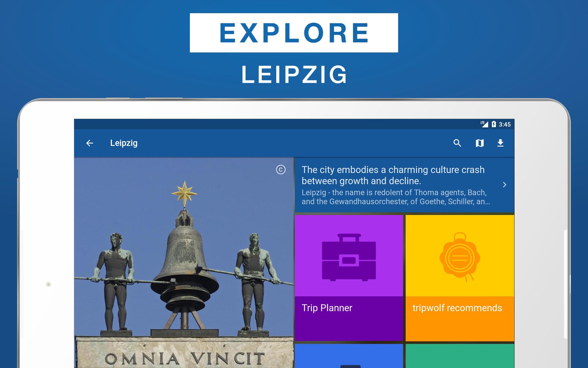Tap the EXPLORE banner heading
Image resolution: width=588 pixels, height=368 pixels.
click(x=294, y=33)
